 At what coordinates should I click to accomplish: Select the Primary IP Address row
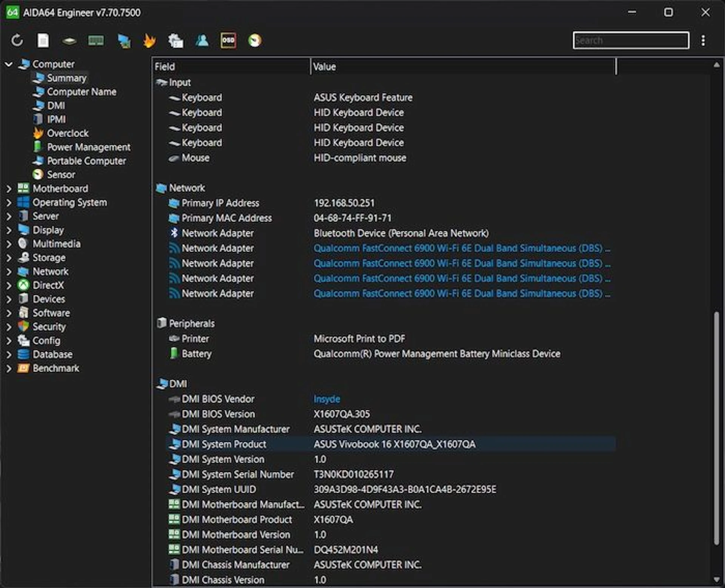(391, 203)
